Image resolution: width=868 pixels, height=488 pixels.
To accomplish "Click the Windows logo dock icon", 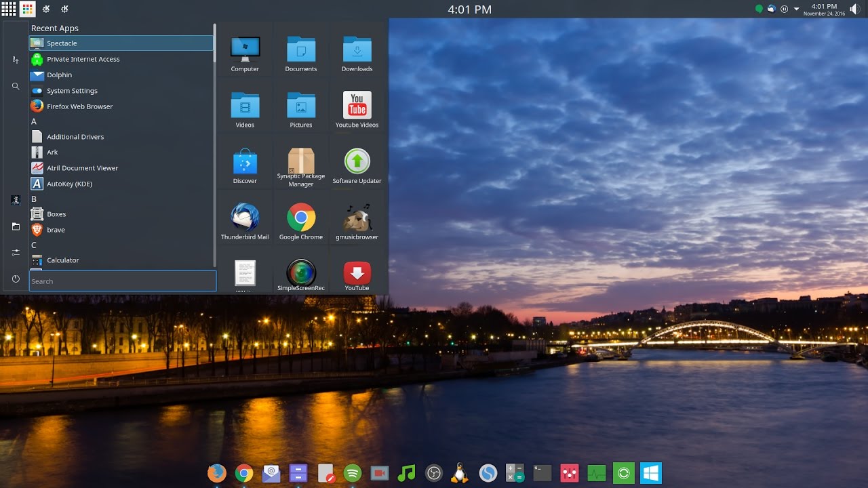I will pyautogui.click(x=651, y=472).
